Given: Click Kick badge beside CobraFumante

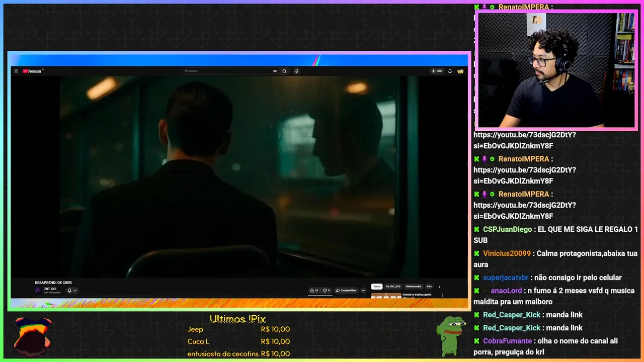Looking at the screenshot, I should click(x=477, y=341).
